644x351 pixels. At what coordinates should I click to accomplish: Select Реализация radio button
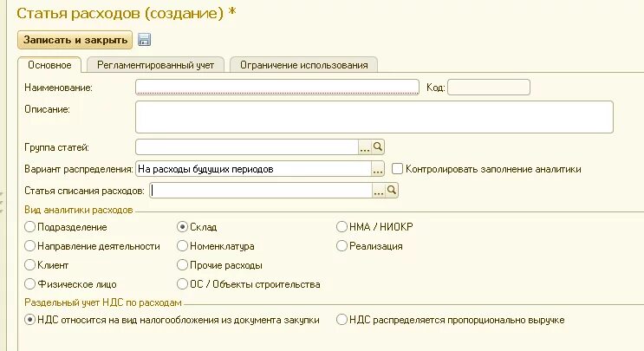pyautogui.click(x=342, y=246)
